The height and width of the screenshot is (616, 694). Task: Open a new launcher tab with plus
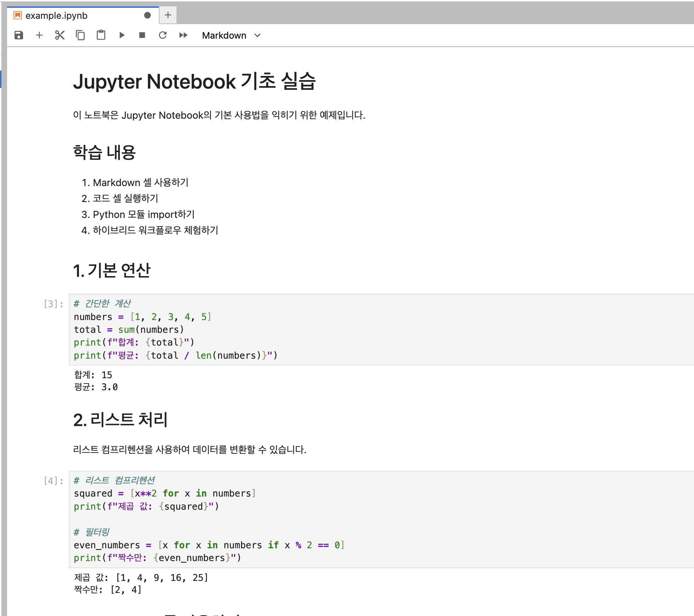pos(168,15)
